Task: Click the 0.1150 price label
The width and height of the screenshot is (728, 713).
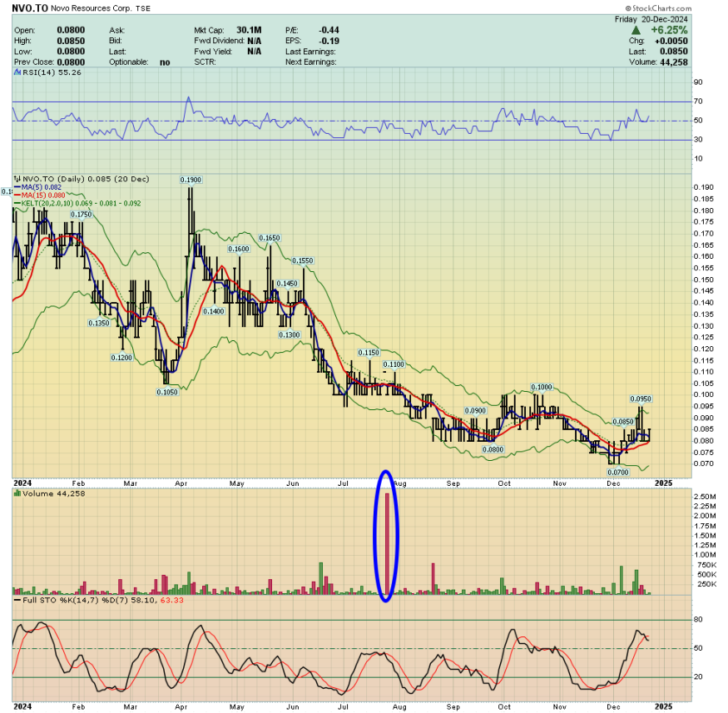Action: point(369,353)
